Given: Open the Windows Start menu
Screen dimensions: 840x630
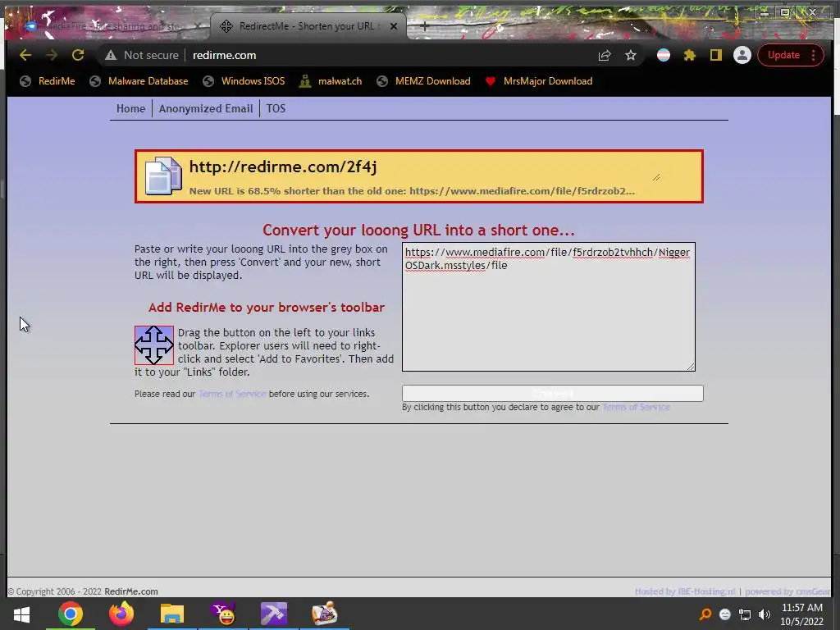Looking at the screenshot, I should [21, 614].
